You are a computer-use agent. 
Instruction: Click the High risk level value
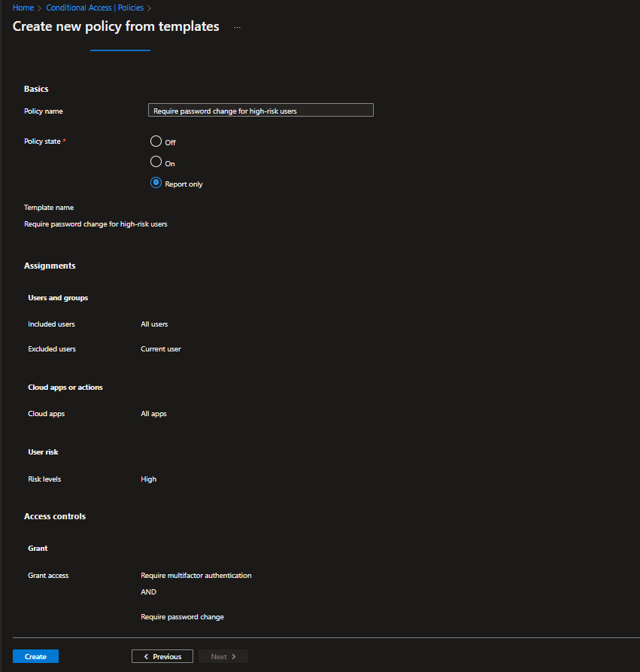coord(148,479)
